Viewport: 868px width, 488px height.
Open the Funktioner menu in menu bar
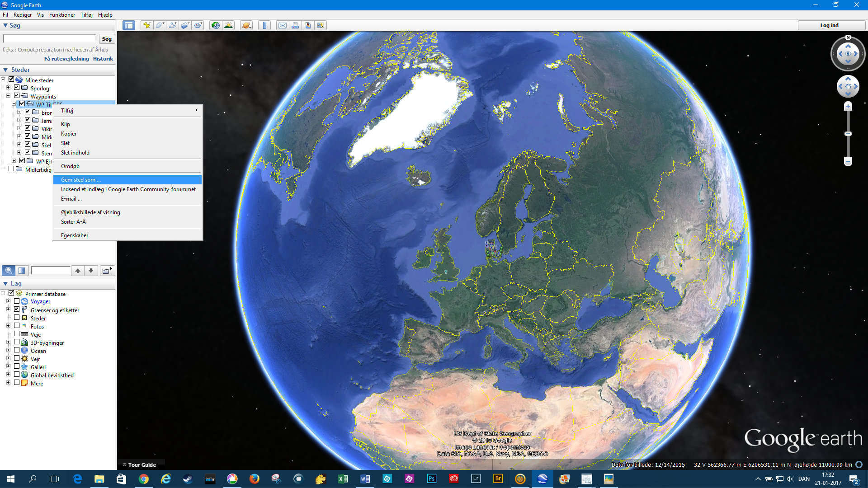[62, 14]
